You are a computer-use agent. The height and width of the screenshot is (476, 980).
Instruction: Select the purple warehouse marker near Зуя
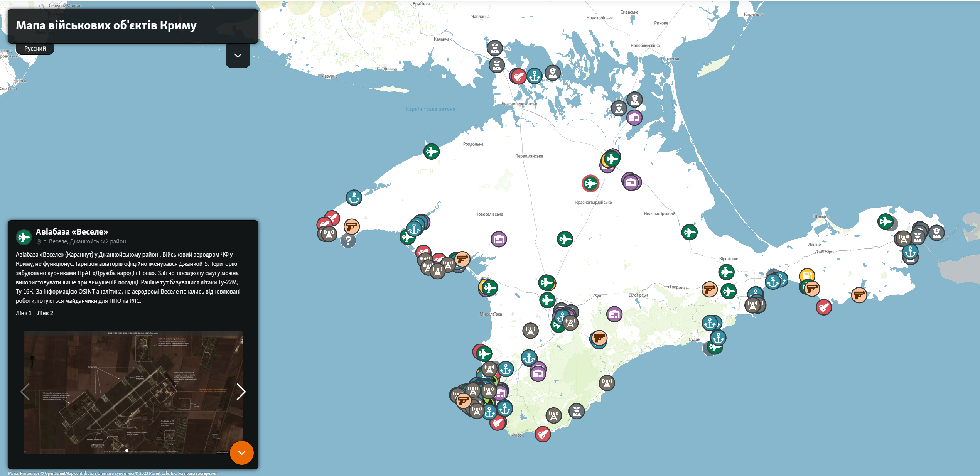click(x=614, y=314)
